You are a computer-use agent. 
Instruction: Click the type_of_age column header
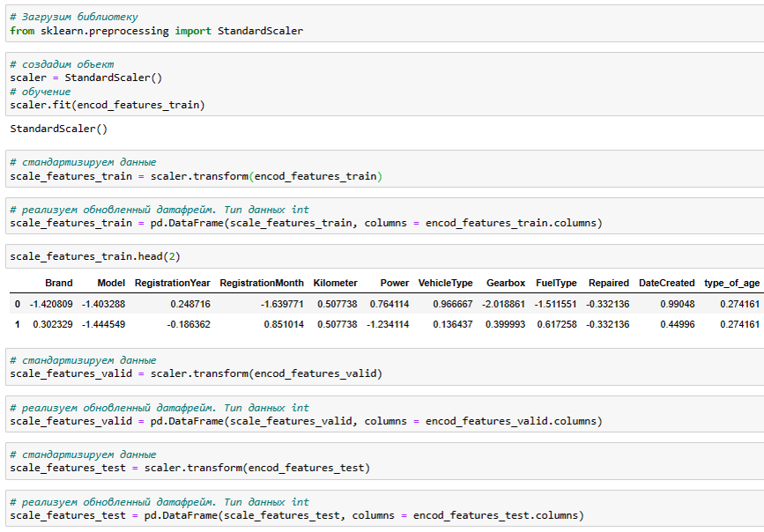732,284
